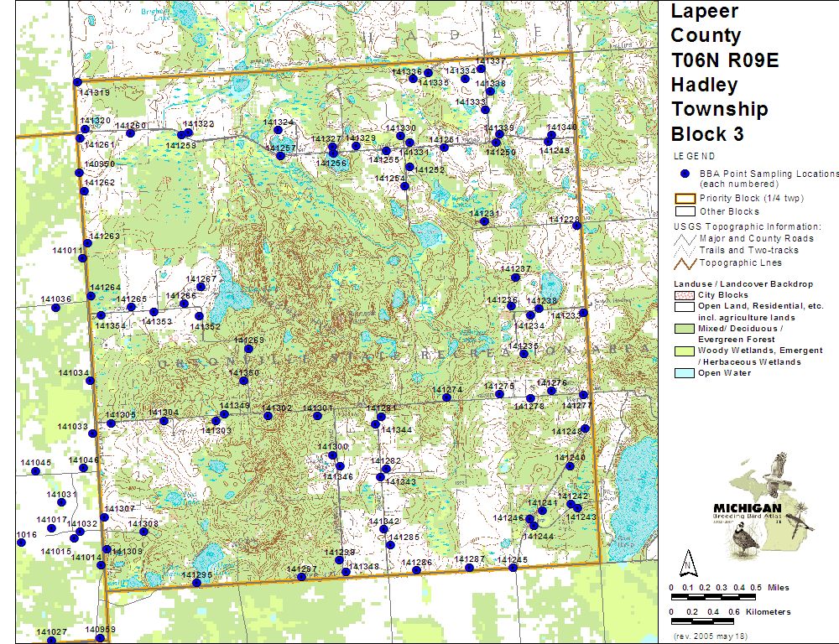
Task: Pick the Mixed/Deciduous Forest green swatch
Action: pyautogui.click(x=685, y=329)
